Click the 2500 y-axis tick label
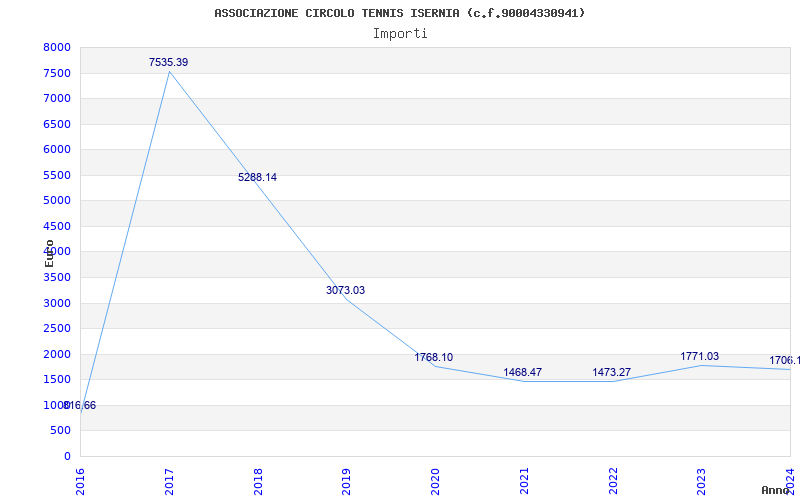The image size is (800, 500). pos(57,328)
